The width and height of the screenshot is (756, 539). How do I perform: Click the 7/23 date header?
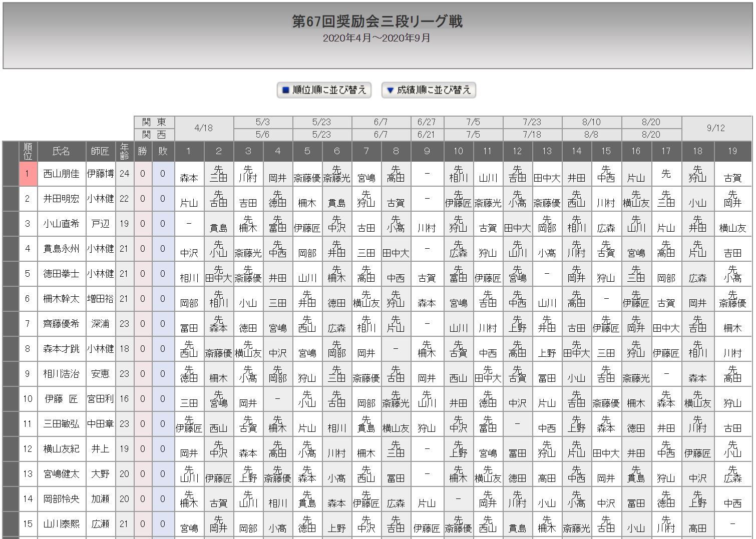pos(532,122)
